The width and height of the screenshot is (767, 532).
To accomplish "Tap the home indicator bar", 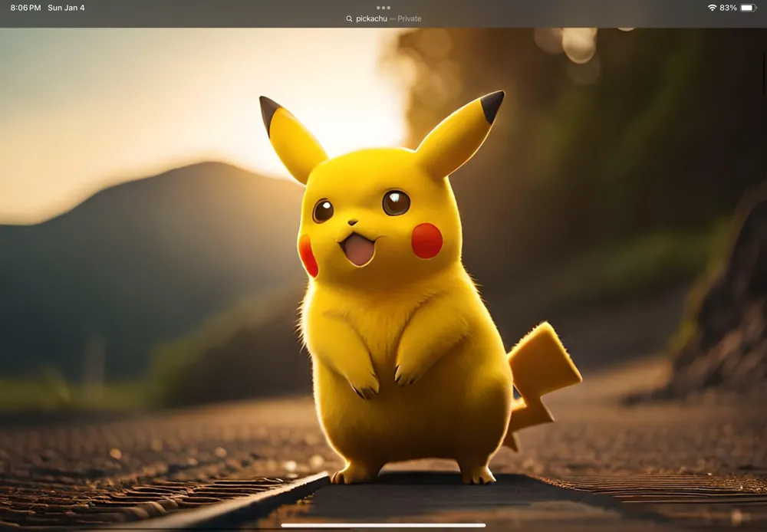I will (383, 526).
